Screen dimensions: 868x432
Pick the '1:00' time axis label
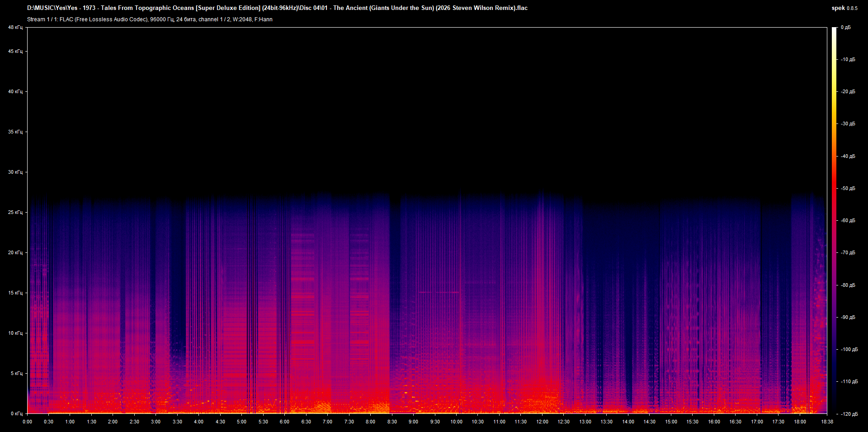70,422
